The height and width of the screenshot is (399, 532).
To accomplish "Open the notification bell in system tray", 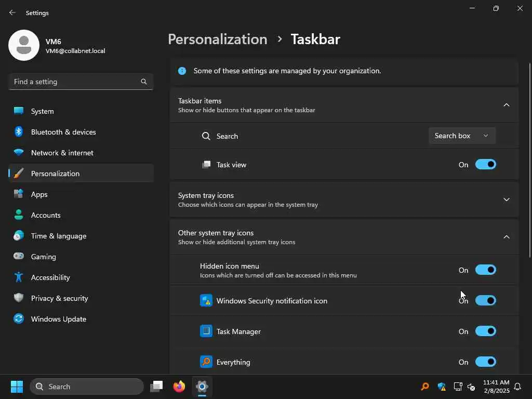I will click(517, 387).
